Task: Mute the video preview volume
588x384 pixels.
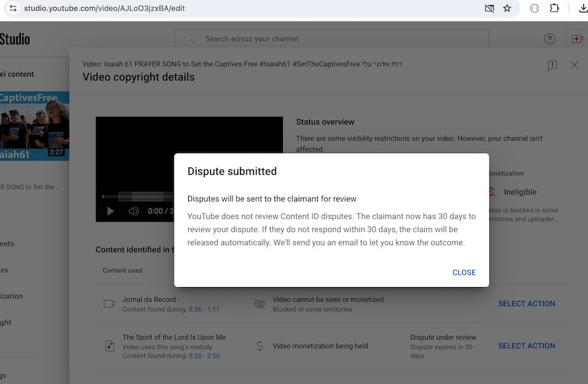Action: click(134, 211)
